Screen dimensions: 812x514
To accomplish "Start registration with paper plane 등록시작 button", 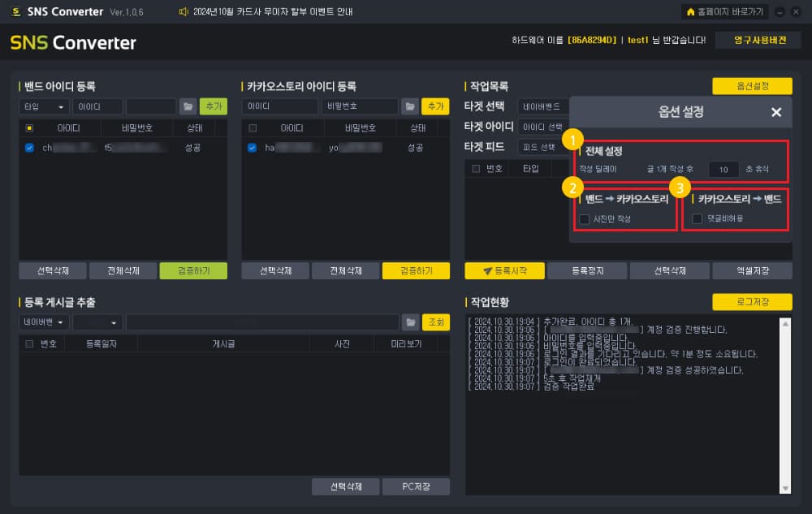I will coord(504,270).
